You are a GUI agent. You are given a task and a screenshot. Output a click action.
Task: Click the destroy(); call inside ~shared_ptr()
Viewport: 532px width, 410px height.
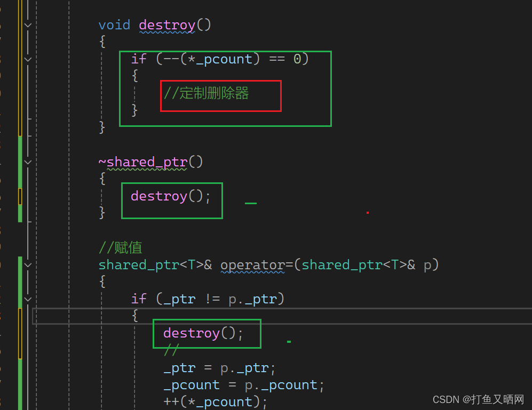171,196
